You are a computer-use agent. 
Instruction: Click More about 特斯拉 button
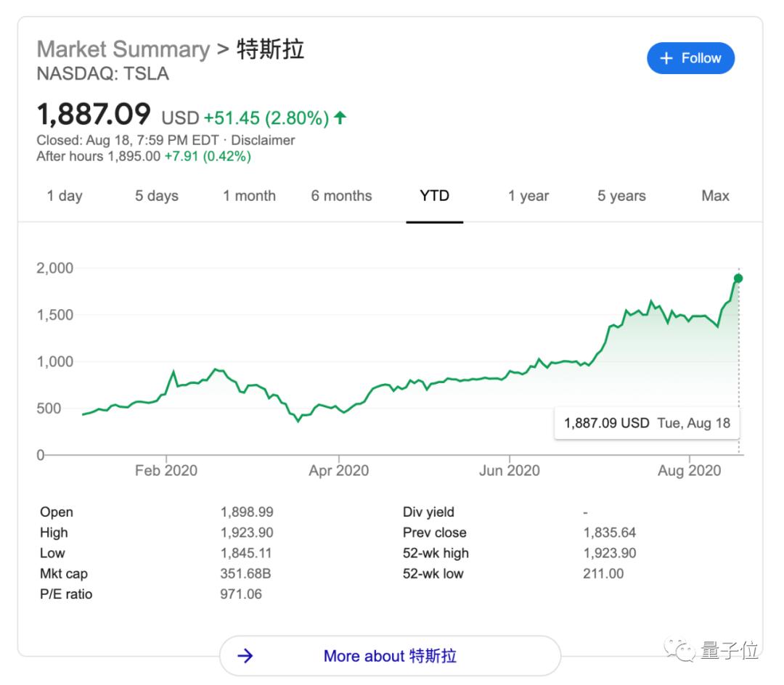click(390, 656)
